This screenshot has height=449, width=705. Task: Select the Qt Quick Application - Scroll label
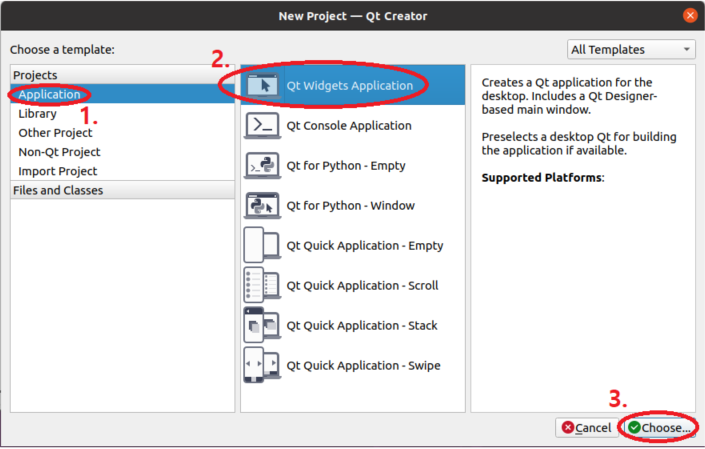coord(362,285)
